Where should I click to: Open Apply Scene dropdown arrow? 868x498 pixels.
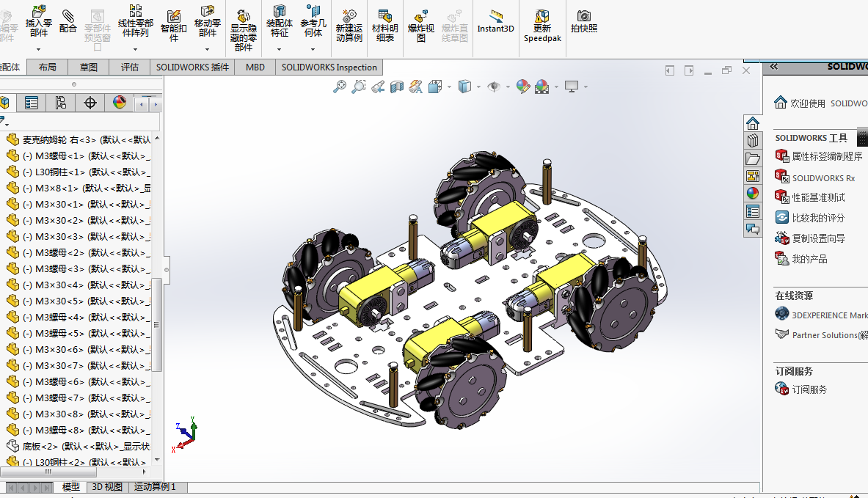click(555, 87)
